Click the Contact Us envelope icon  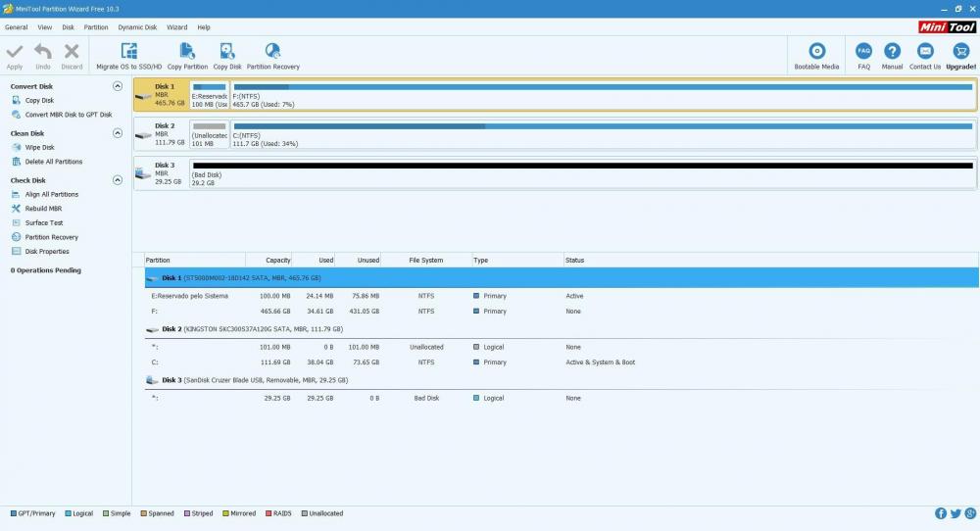tap(924, 51)
